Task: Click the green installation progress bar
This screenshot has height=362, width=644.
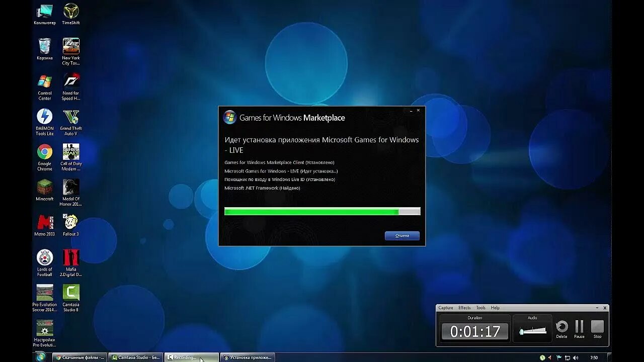Action: 322,212
